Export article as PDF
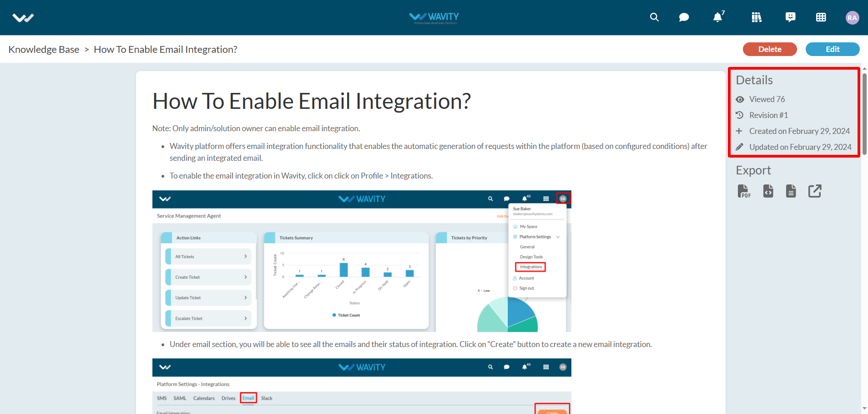Image resolution: width=868 pixels, height=414 pixels. pyautogui.click(x=744, y=191)
